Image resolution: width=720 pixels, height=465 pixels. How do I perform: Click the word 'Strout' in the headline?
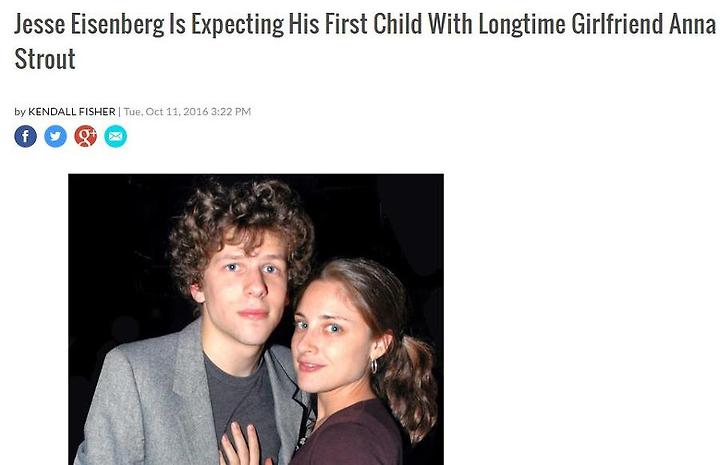pyautogui.click(x=45, y=59)
